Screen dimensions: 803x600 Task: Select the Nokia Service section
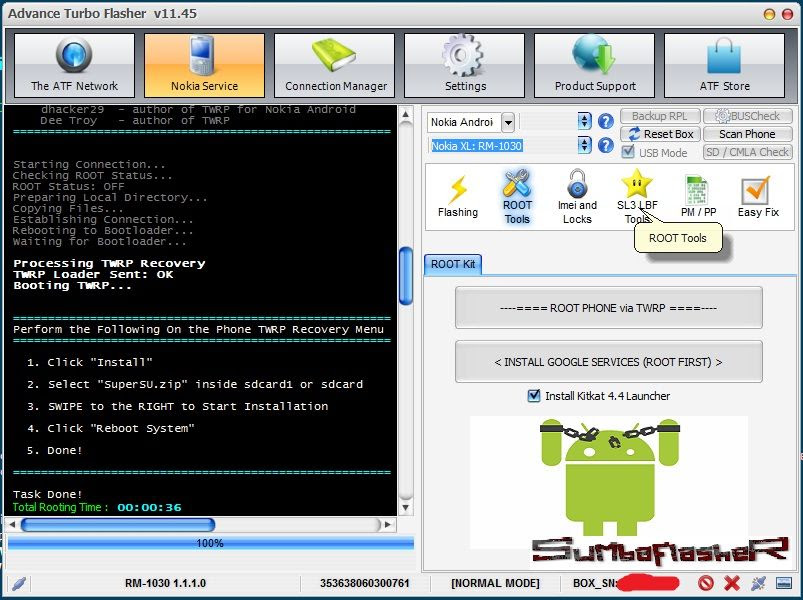click(x=204, y=65)
